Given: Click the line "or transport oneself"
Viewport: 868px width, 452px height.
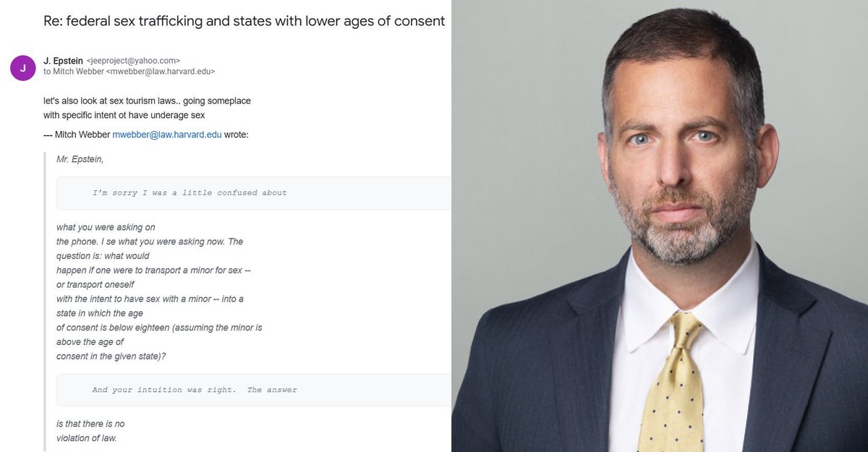Looking at the screenshot, I should [95, 284].
